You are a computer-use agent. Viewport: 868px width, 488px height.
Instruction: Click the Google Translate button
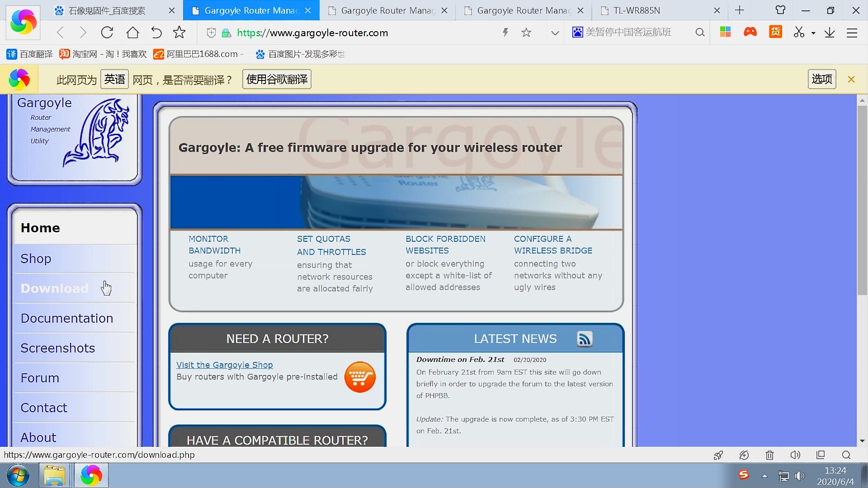click(x=277, y=80)
